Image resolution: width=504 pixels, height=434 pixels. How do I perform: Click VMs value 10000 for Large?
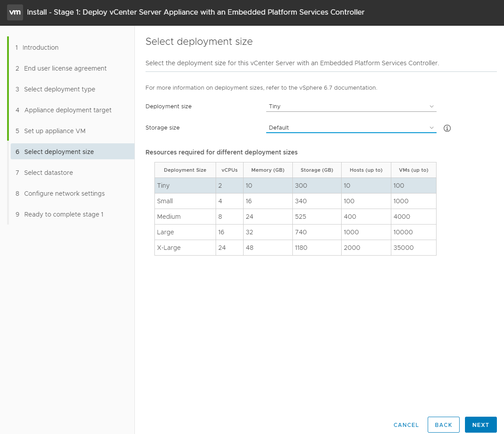[x=403, y=232]
